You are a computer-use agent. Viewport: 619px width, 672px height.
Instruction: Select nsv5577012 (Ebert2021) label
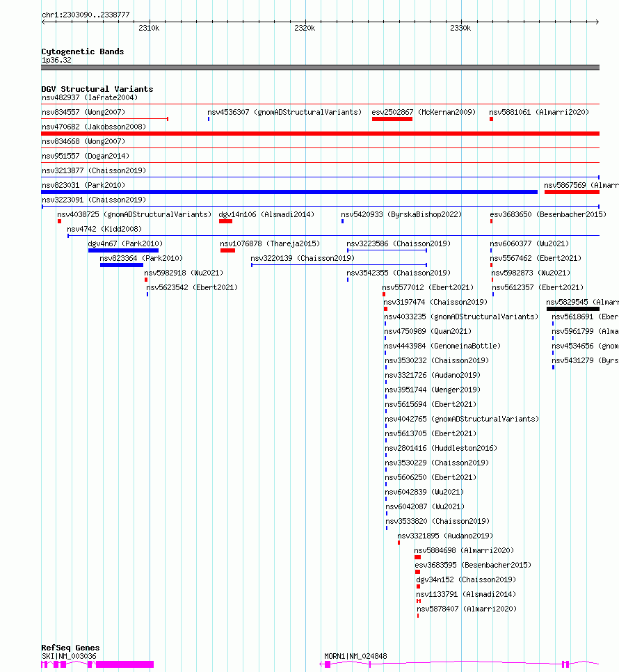[x=428, y=287]
